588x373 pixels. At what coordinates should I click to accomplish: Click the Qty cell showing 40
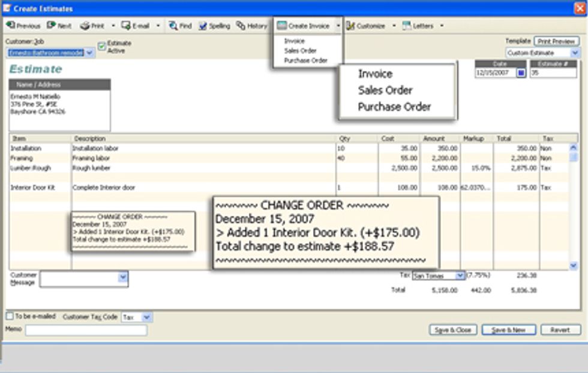click(x=357, y=158)
